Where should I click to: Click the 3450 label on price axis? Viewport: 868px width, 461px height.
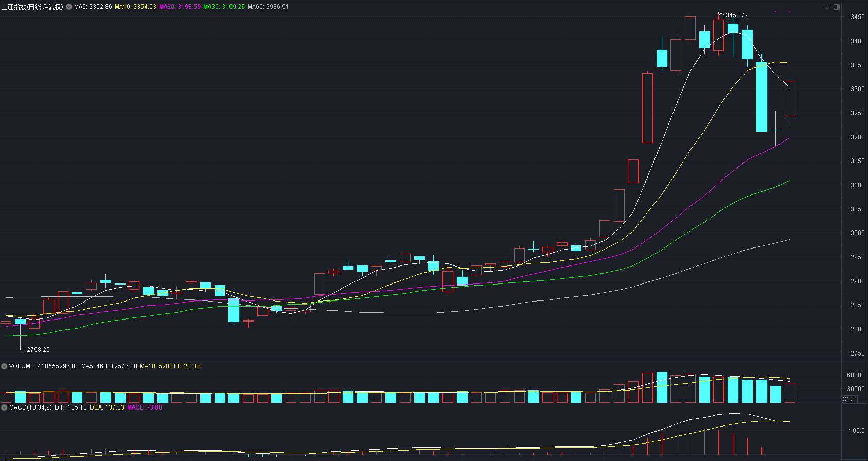pyautogui.click(x=857, y=17)
